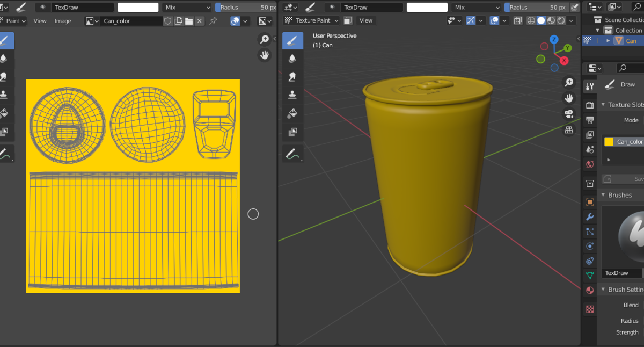The height and width of the screenshot is (347, 644).
Task: Open the Image menu in image editor
Action: (63, 21)
